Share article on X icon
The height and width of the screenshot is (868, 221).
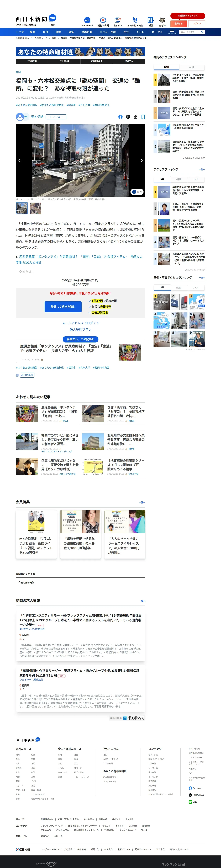128,117
